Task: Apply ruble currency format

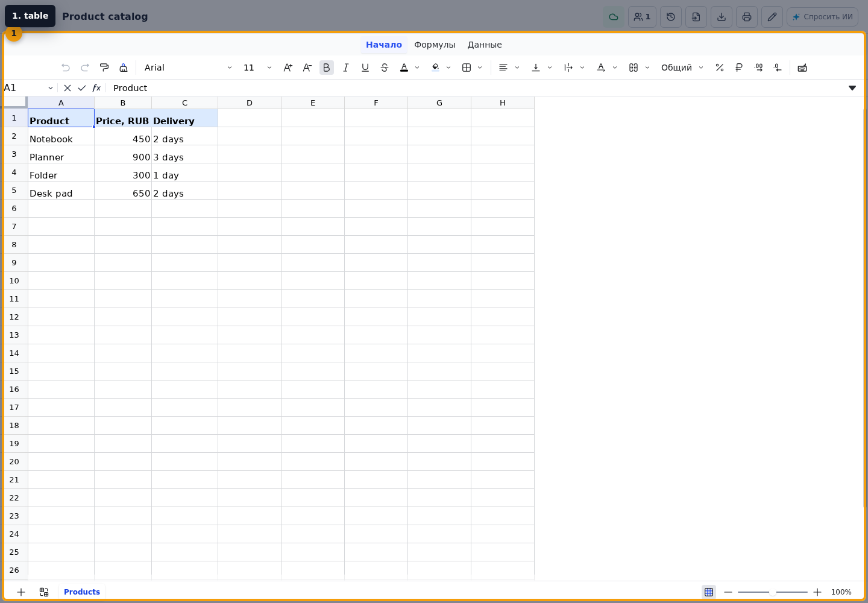Action: [x=739, y=68]
